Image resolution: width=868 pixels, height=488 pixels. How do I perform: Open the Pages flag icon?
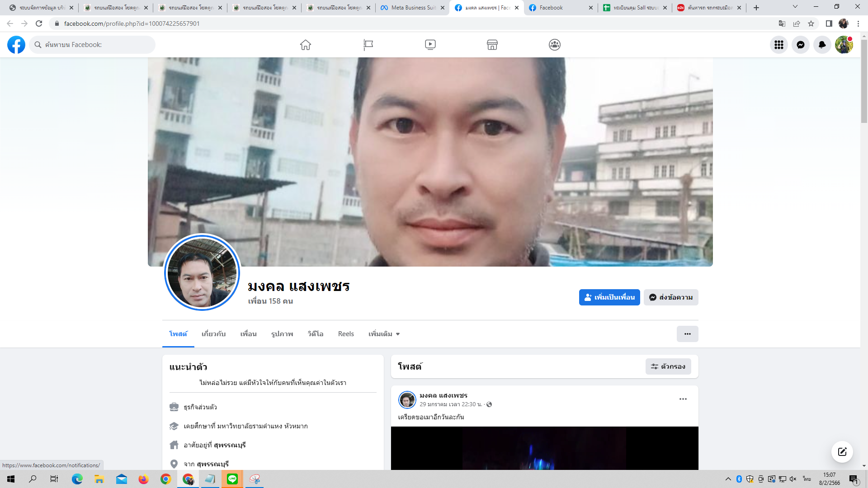click(x=368, y=45)
